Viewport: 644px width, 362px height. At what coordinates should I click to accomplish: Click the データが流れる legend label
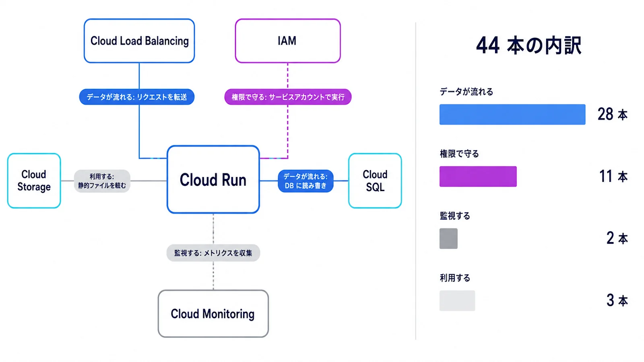click(466, 92)
